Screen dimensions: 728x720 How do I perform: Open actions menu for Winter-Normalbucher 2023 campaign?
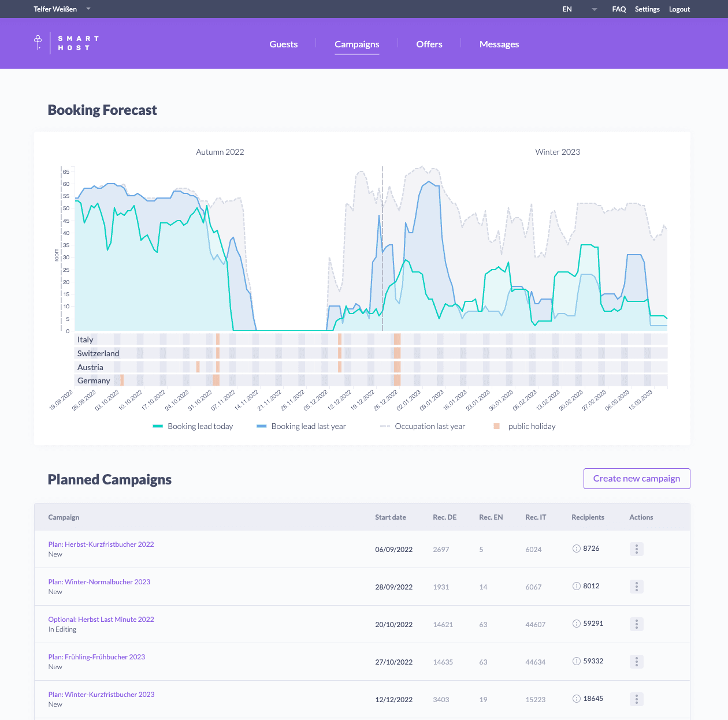tap(636, 587)
